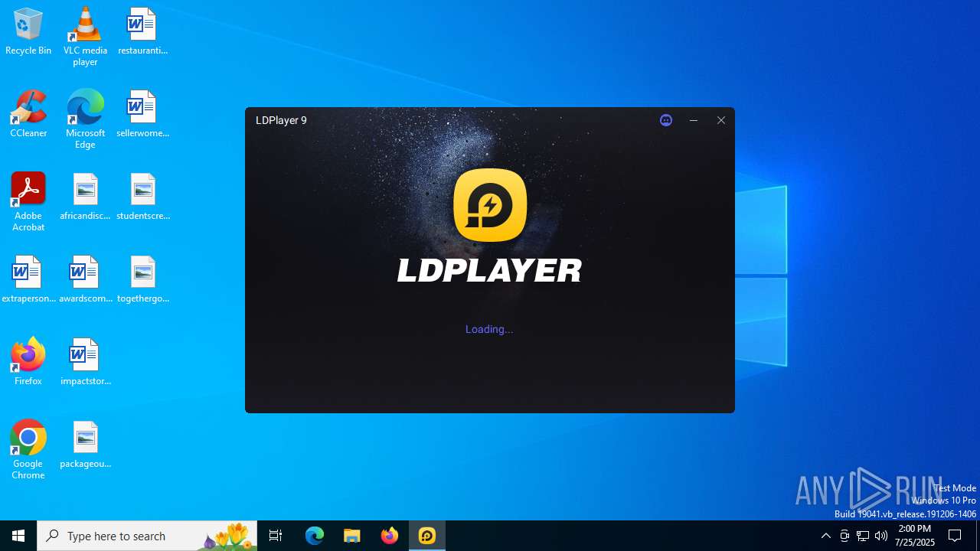
Task: Select Microsoft Edge desktop shortcut
Action: [85, 119]
